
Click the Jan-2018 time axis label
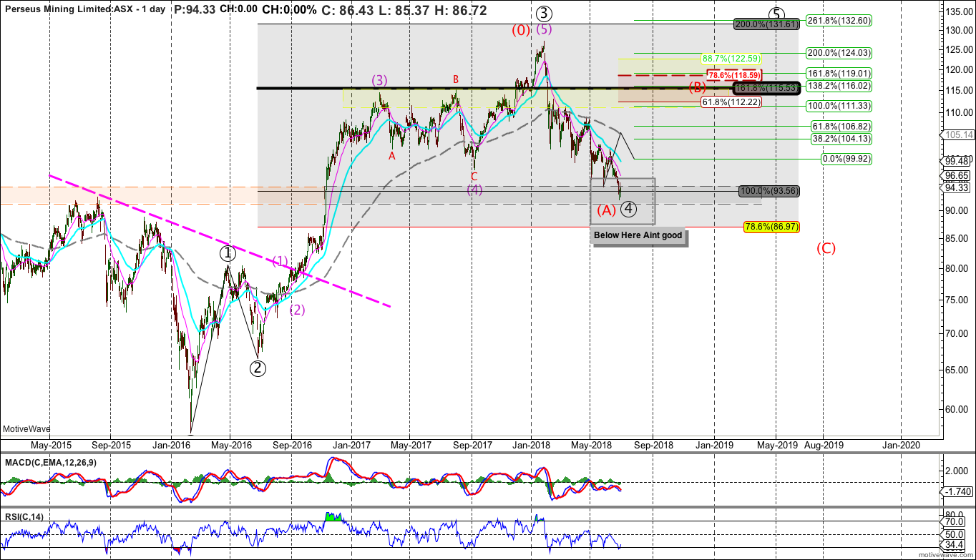click(x=532, y=445)
